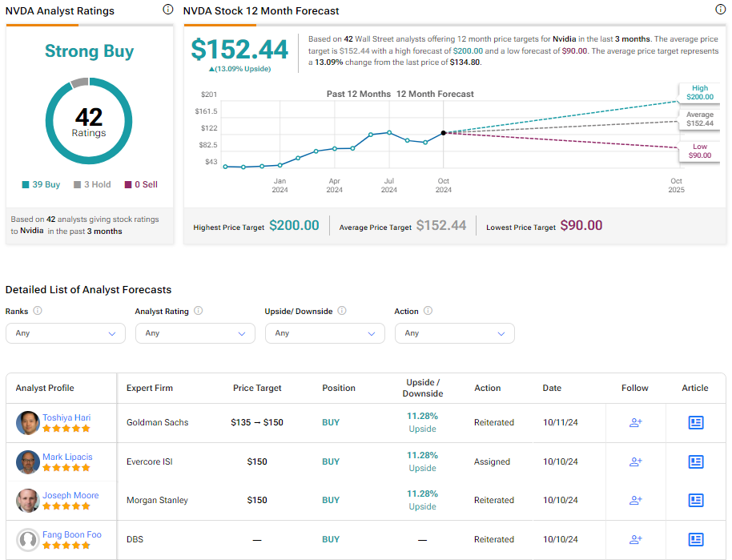Image resolution: width=732 pixels, height=560 pixels.
Task: Click Mark Lipacis's profile photo
Action: coord(28,462)
